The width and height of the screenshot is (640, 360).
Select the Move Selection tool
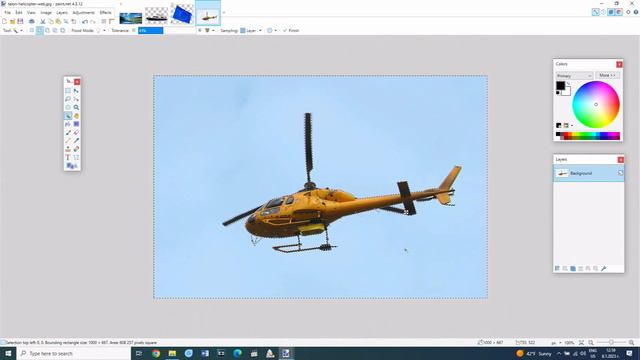[76, 99]
